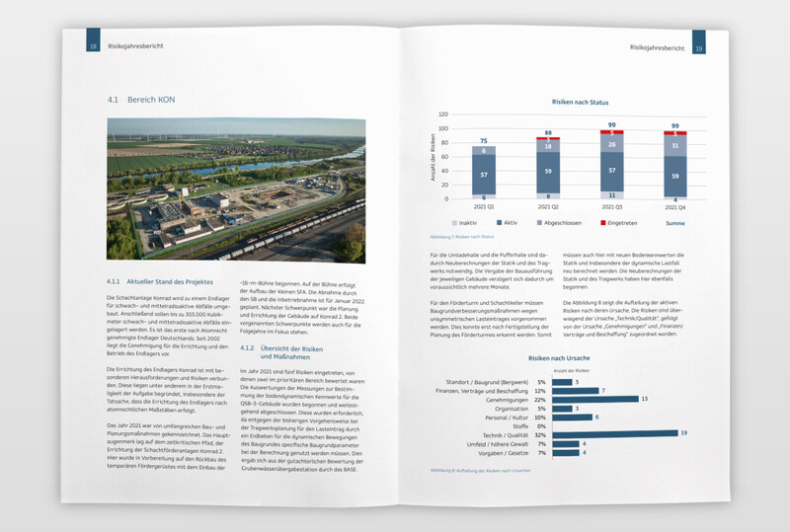
Task: Click value 57 inside the Q1 bar
Action: click(x=484, y=175)
